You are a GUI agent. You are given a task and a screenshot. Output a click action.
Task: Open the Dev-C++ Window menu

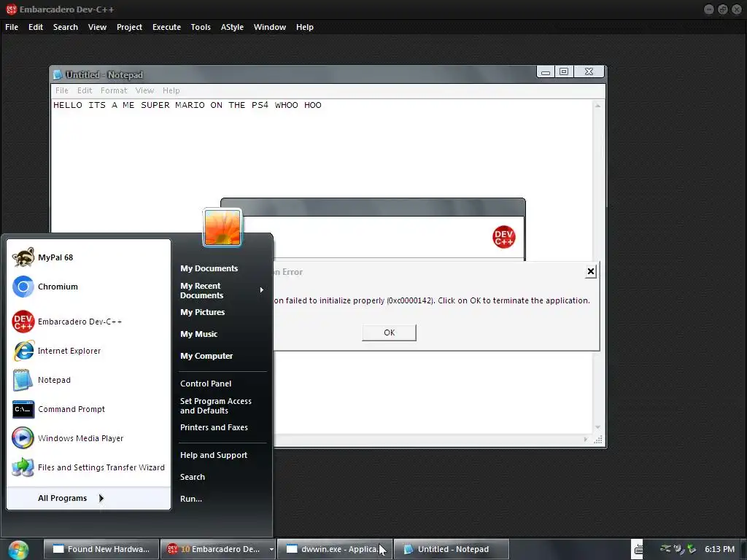pos(270,27)
